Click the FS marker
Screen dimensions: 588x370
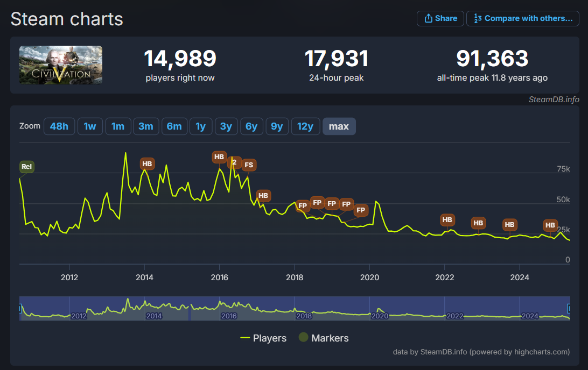tap(249, 165)
